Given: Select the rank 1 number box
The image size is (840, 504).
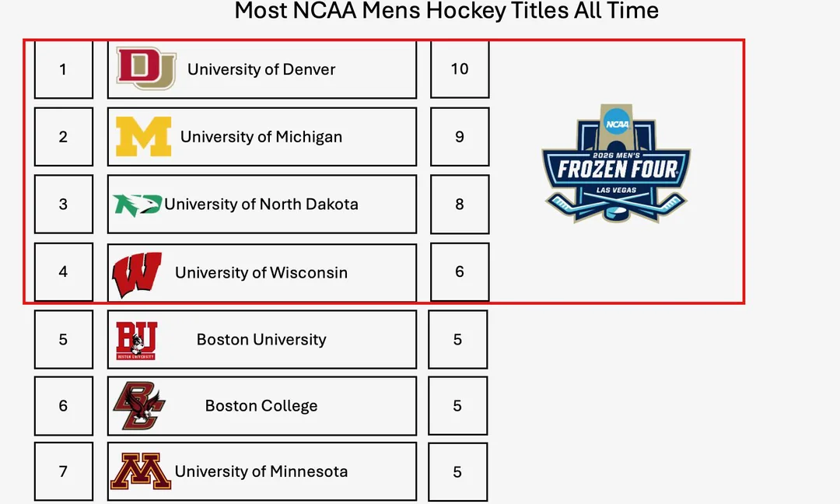Looking at the screenshot, I should pos(64,69).
